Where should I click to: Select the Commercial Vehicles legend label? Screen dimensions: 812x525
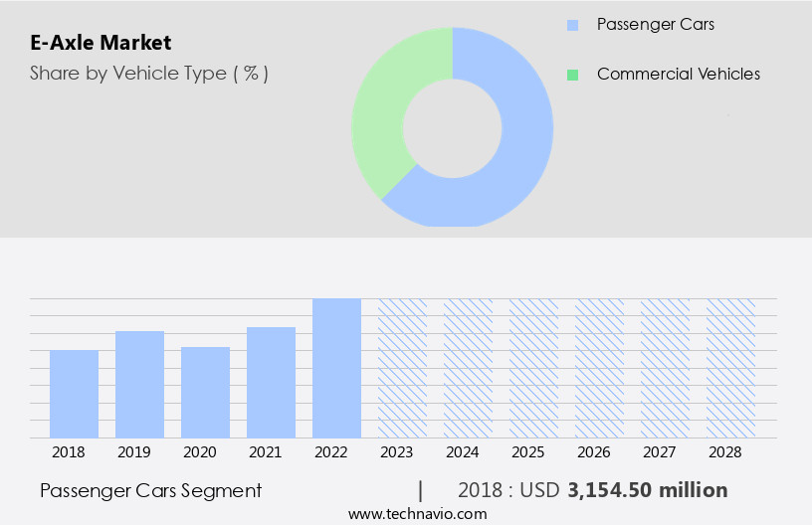point(678,75)
